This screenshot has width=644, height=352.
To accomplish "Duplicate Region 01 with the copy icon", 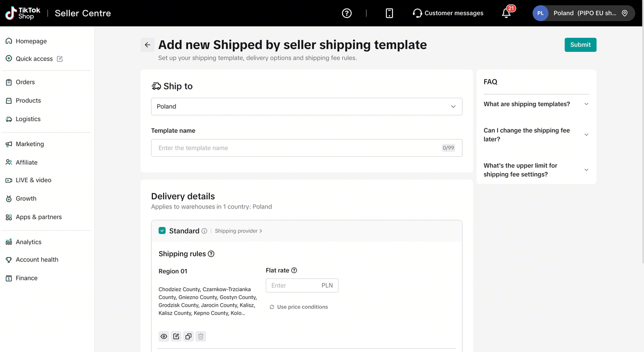I will click(x=188, y=336).
